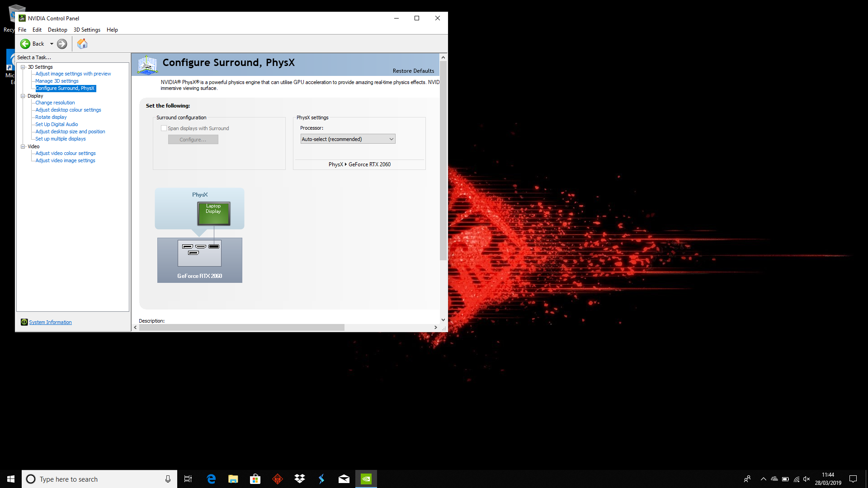Open Microsoft Edge from the taskbar
The image size is (868, 488).
pos(211,479)
